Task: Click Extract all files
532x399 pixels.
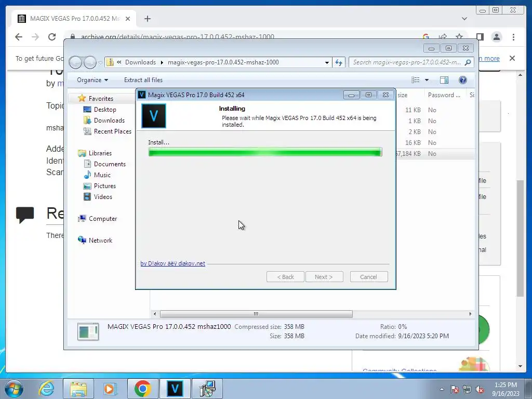Action: [x=143, y=80]
